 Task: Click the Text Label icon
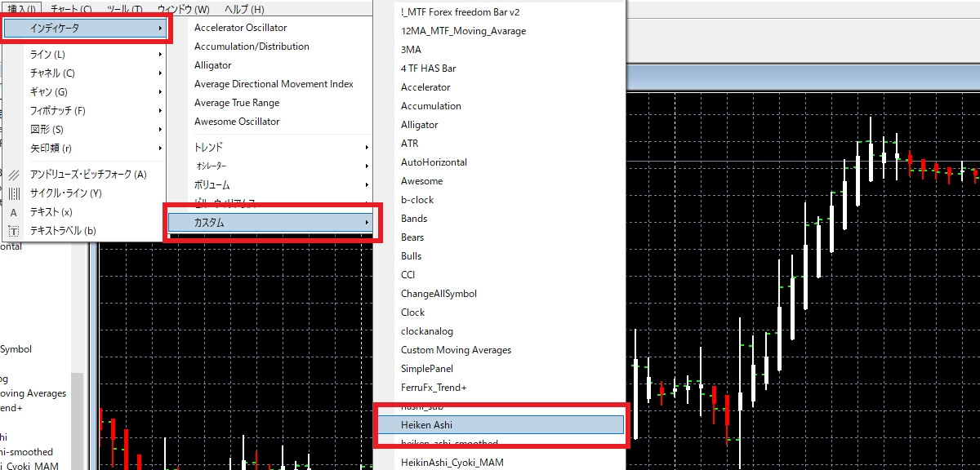[14, 231]
